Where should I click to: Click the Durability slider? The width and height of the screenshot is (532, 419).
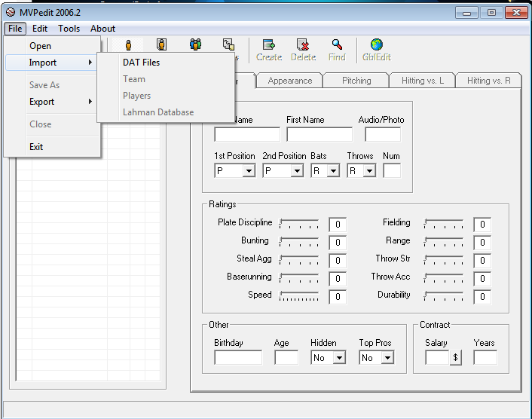click(x=443, y=296)
